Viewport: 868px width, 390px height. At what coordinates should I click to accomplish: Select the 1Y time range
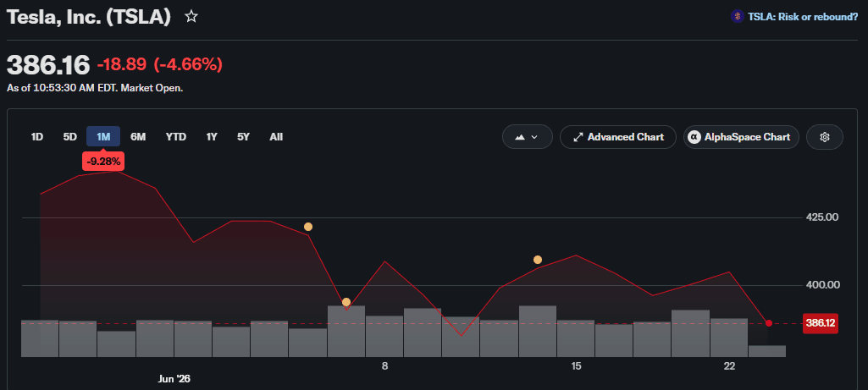tap(212, 137)
